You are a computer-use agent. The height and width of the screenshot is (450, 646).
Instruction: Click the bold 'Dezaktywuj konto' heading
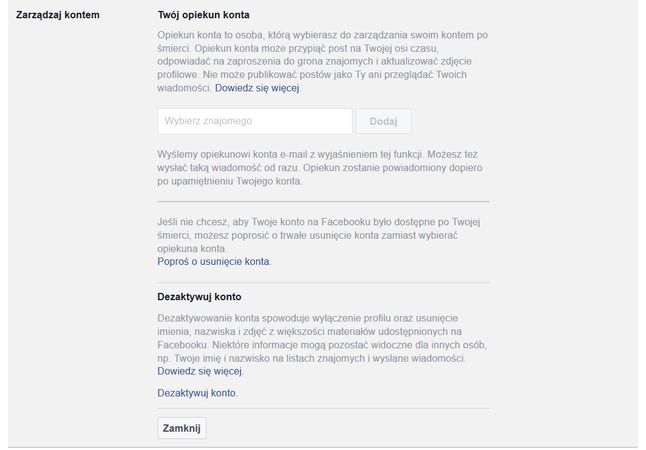point(199,297)
